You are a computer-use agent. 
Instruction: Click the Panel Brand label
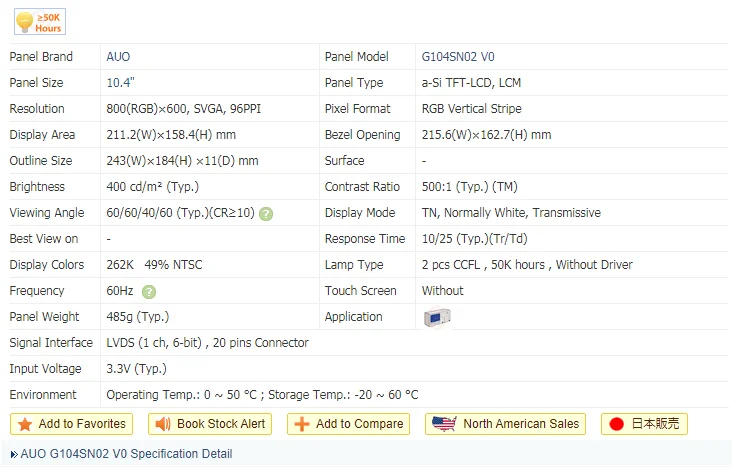41,57
